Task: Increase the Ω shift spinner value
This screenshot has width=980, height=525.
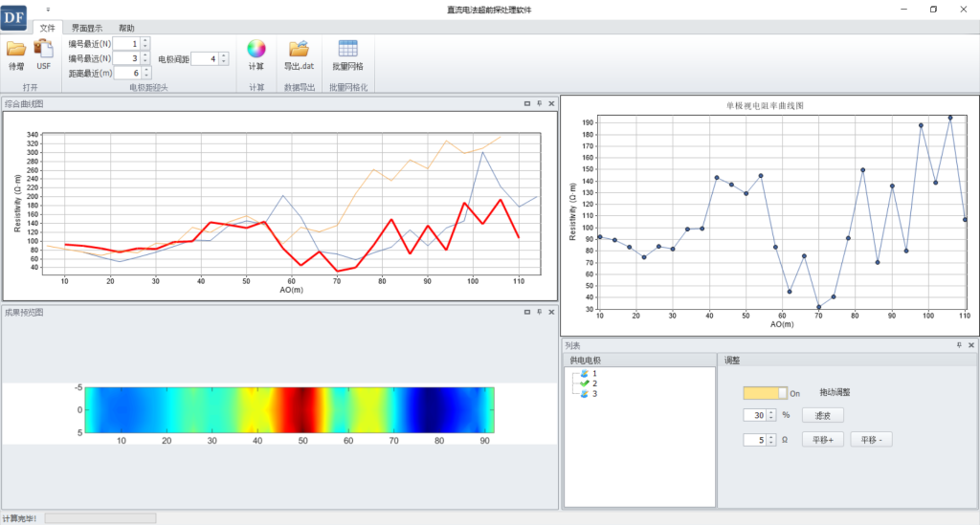Action: pos(771,436)
